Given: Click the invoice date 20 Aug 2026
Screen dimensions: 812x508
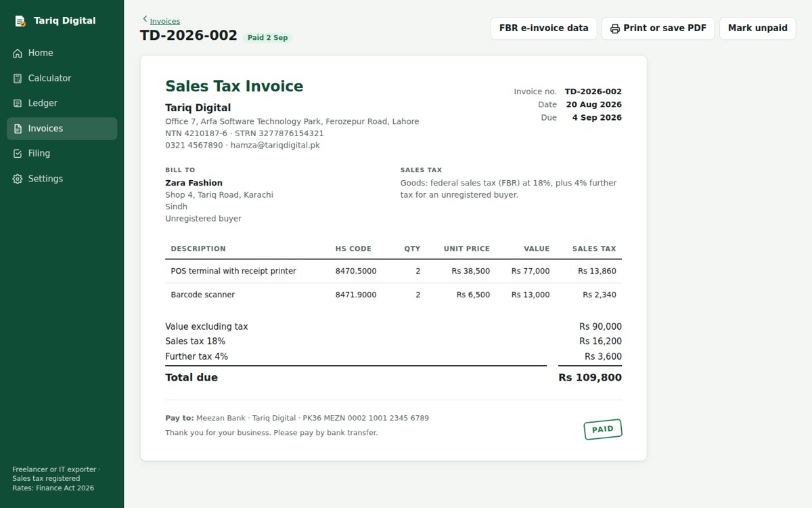Looking at the screenshot, I should pyautogui.click(x=594, y=104).
